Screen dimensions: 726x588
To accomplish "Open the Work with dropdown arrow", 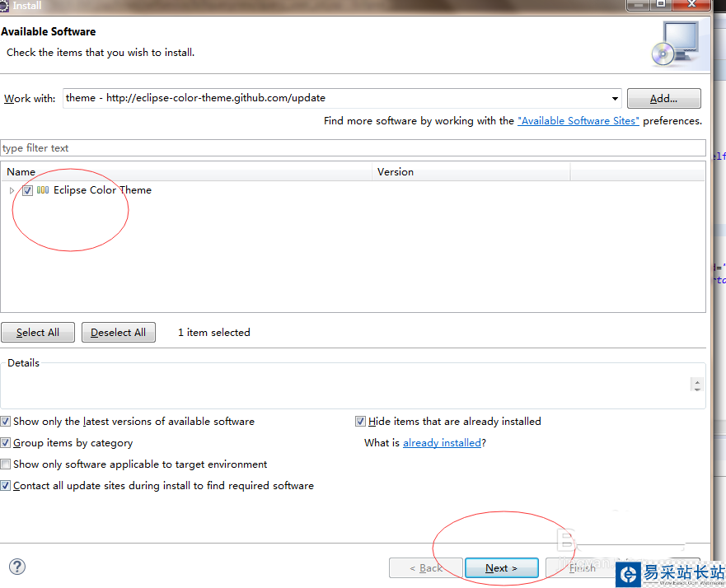I will tap(615, 99).
